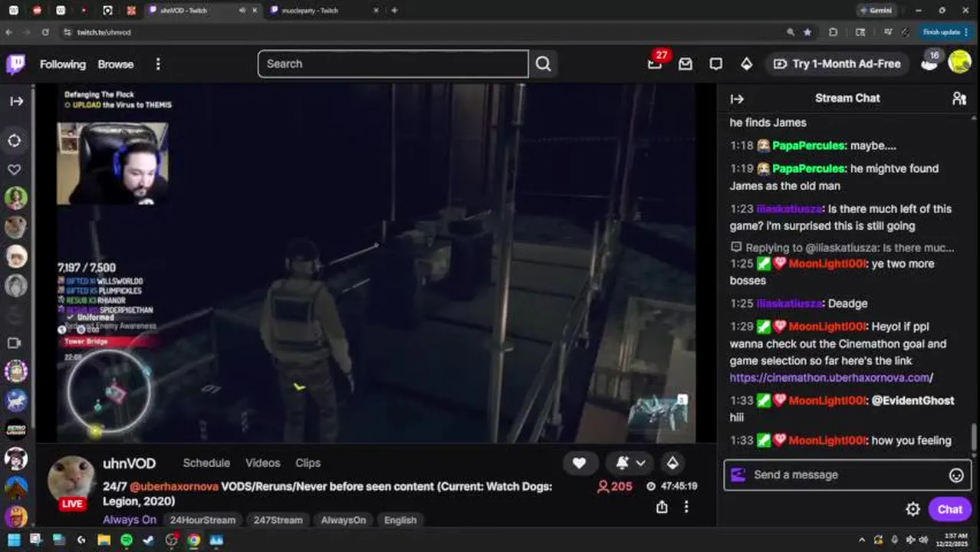980x552 pixels.
Task: Click the Always On category link
Action: [130, 520]
